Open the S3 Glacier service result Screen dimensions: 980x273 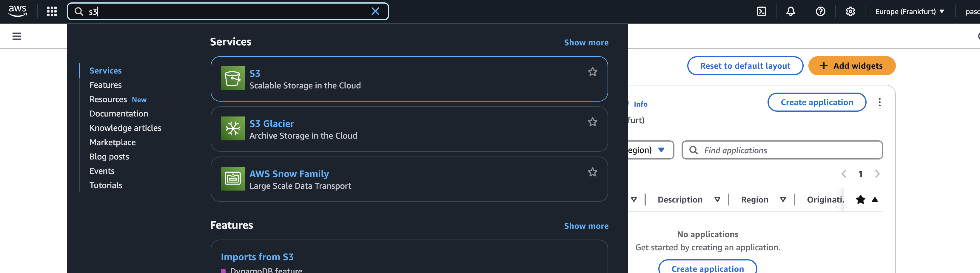[x=409, y=129]
